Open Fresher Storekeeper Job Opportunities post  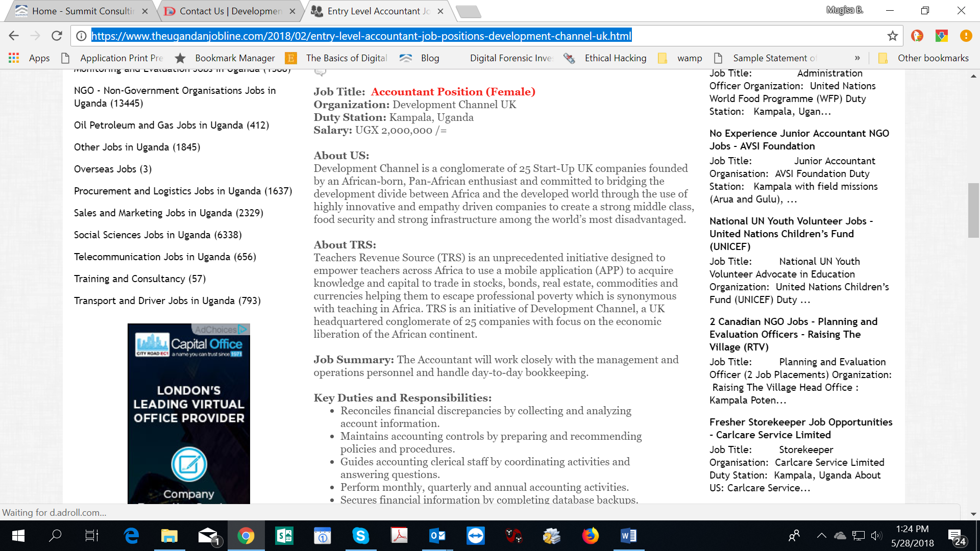pyautogui.click(x=801, y=429)
